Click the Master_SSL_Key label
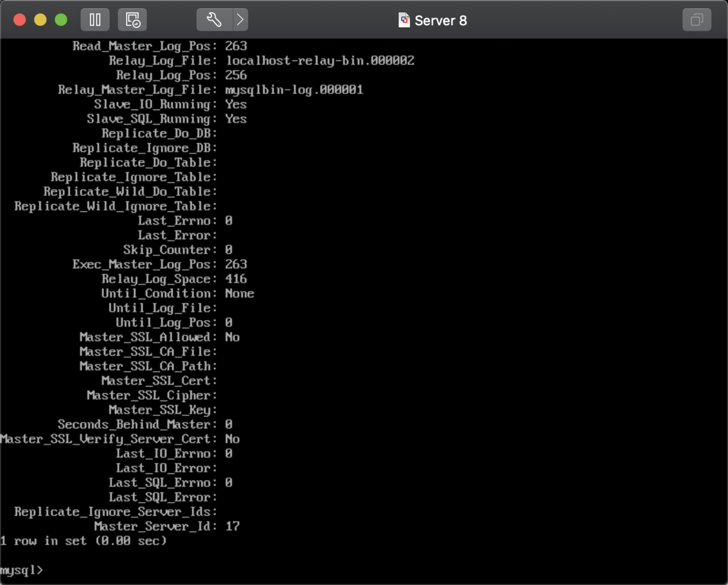 163,410
